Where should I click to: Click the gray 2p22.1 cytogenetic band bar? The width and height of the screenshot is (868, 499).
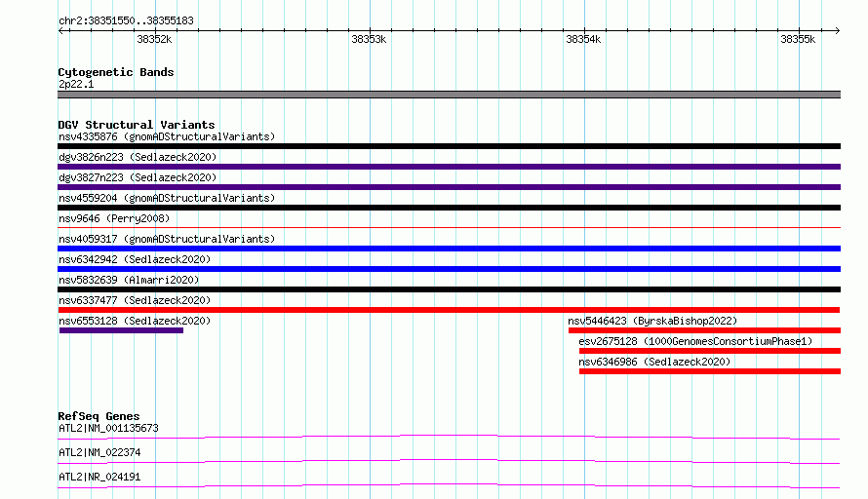449,95
